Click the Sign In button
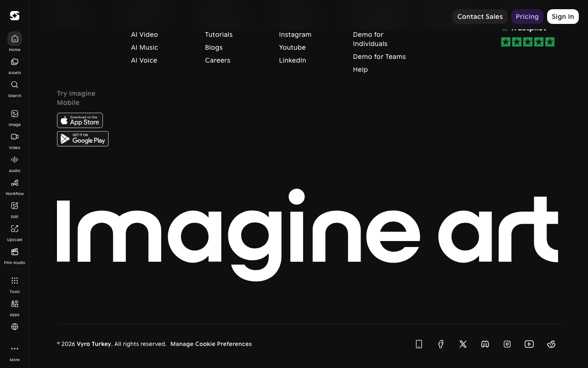 (x=563, y=17)
